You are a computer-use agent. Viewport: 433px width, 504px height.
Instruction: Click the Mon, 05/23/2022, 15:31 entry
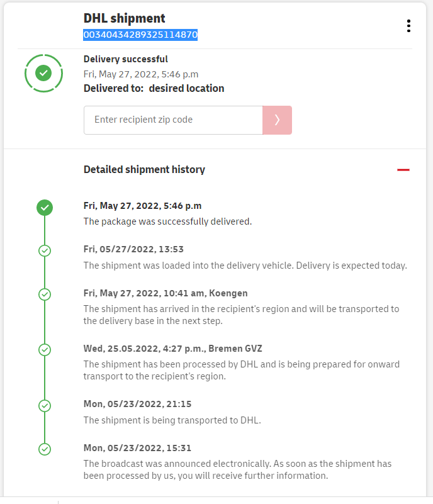click(137, 448)
